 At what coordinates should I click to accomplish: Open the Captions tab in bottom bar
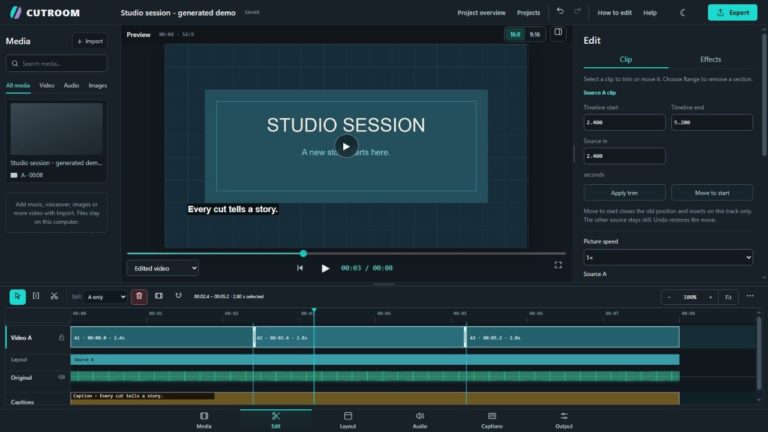coord(492,420)
